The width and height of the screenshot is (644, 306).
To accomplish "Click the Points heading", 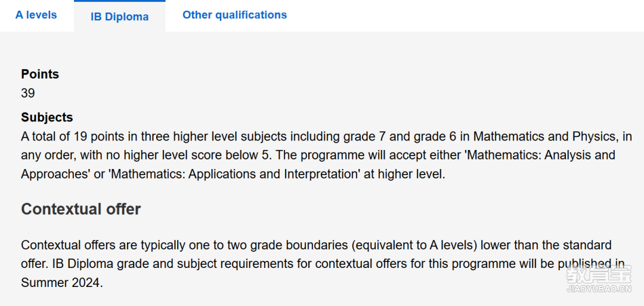I will pos(40,74).
